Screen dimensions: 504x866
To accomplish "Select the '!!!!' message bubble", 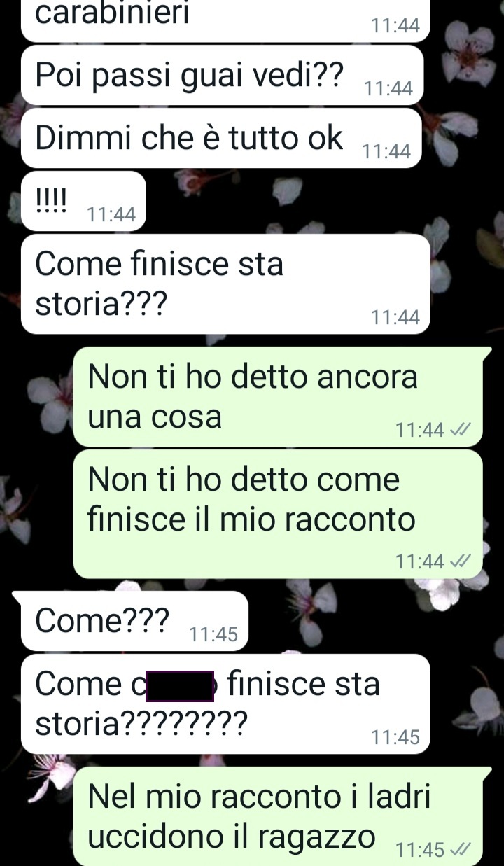I will coord(83,201).
